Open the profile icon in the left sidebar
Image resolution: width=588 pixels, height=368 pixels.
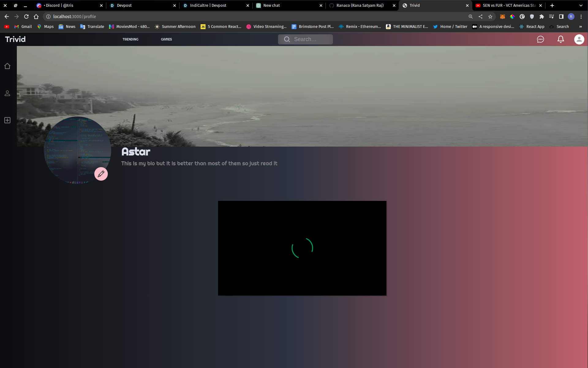click(7, 93)
